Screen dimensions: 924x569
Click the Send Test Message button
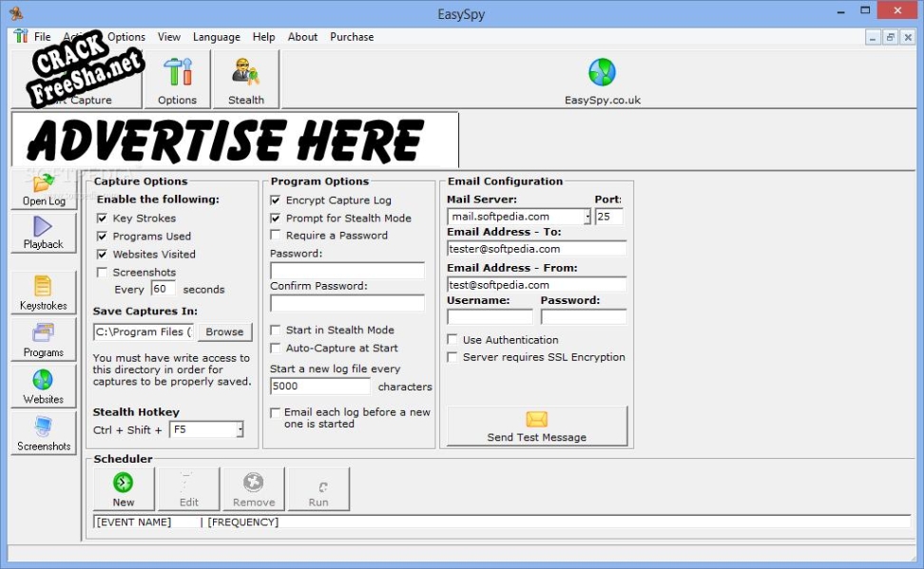tap(537, 426)
